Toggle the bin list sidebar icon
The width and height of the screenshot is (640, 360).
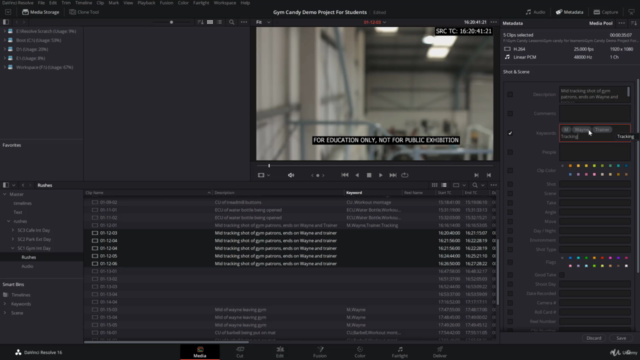(x=6, y=185)
